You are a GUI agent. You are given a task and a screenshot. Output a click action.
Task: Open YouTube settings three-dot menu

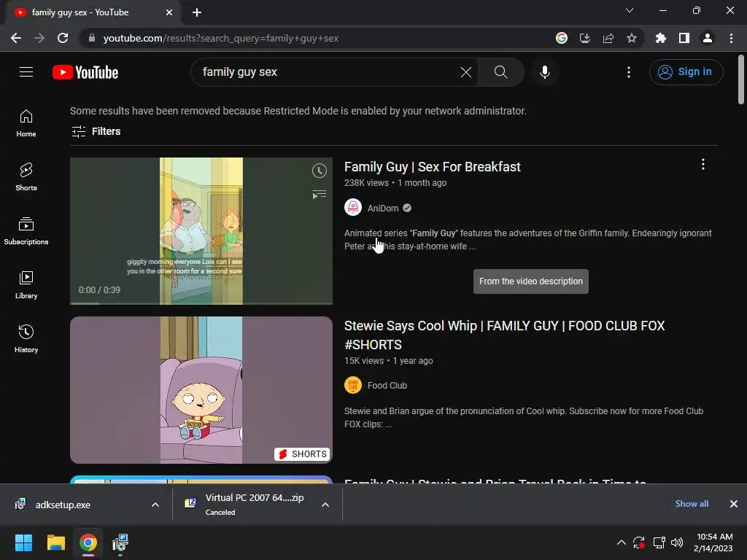pyautogui.click(x=628, y=72)
